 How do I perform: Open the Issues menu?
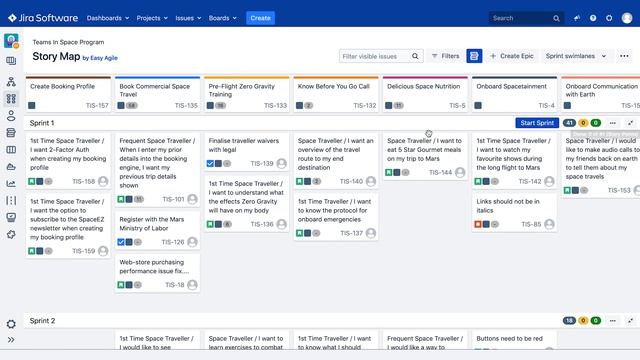click(x=188, y=18)
